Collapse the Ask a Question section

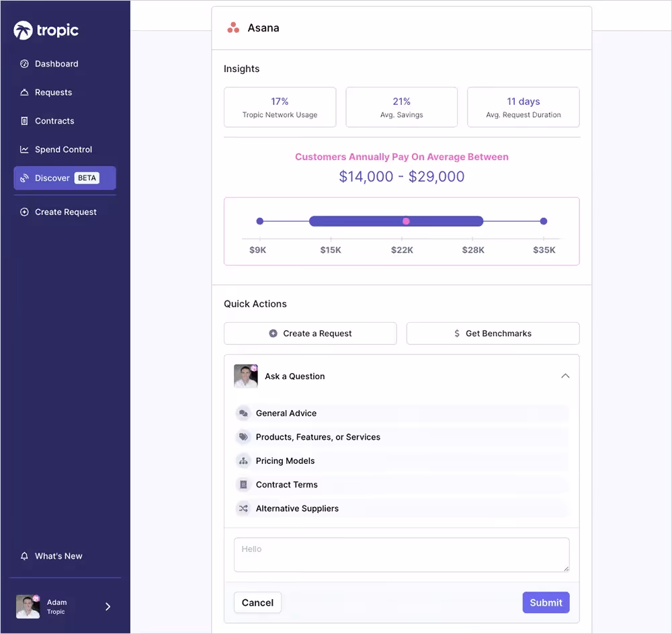565,376
